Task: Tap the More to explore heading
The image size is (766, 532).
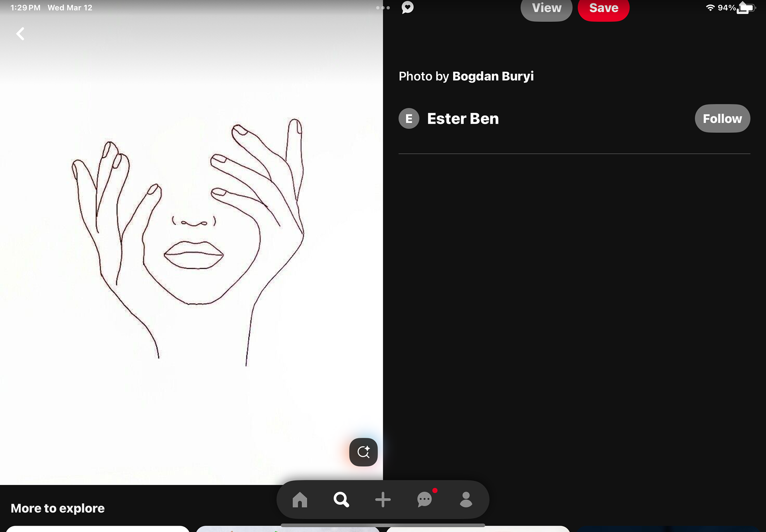Action: [x=58, y=508]
